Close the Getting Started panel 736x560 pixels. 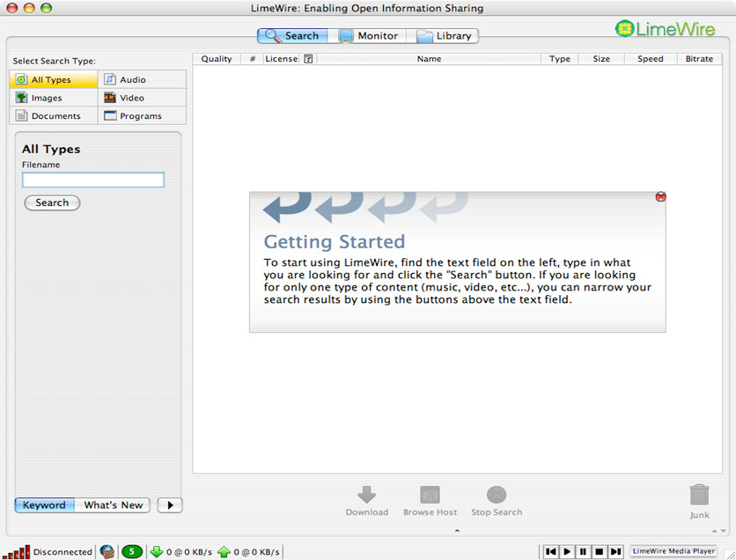coord(660,196)
